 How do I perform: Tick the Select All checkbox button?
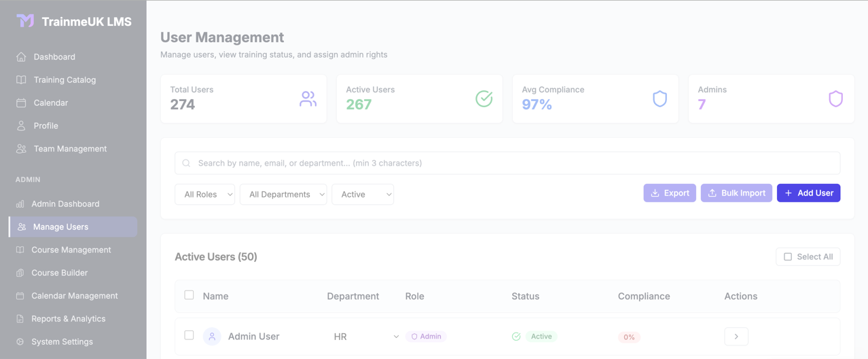(808, 257)
